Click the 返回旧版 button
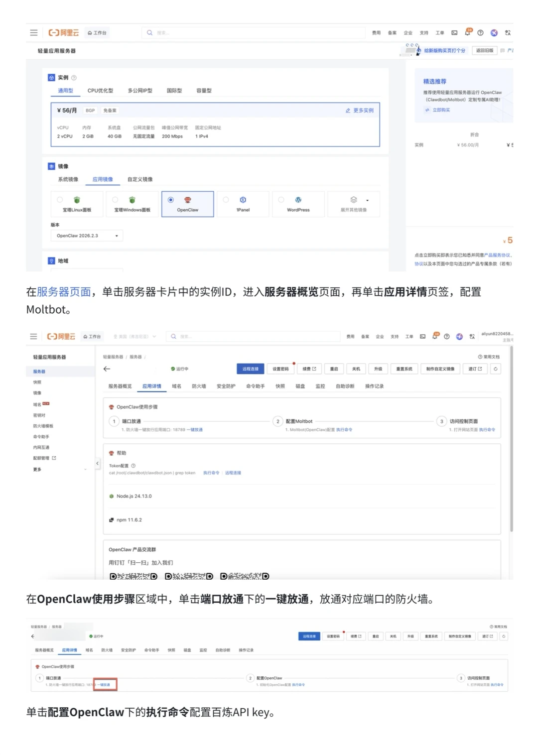 point(485,51)
